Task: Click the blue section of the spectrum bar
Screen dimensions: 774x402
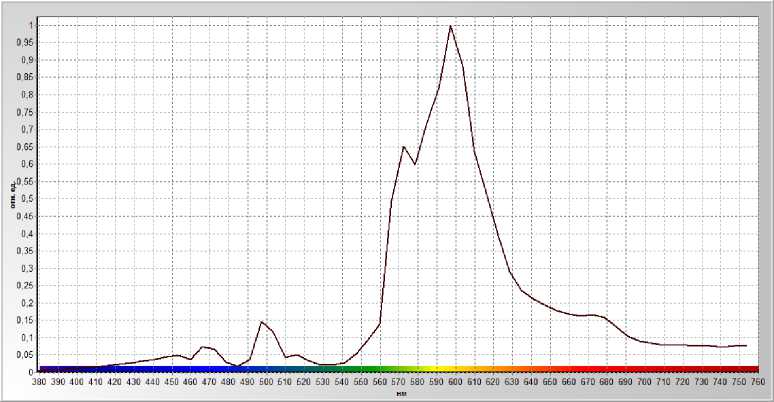Action: 207,369
